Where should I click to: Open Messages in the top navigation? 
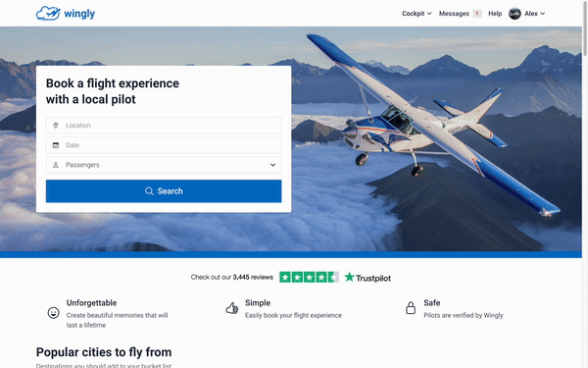pos(454,14)
